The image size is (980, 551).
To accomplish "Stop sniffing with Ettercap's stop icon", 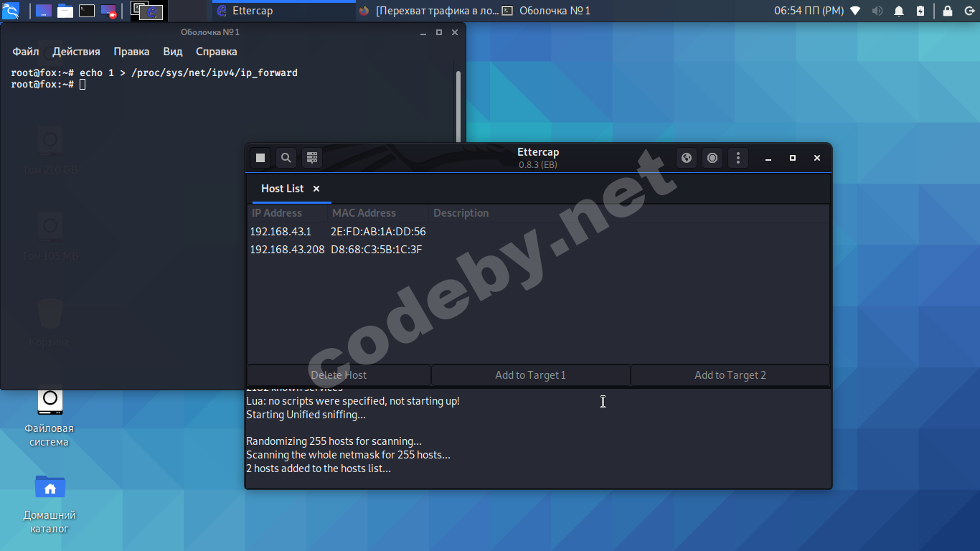I will tap(260, 158).
